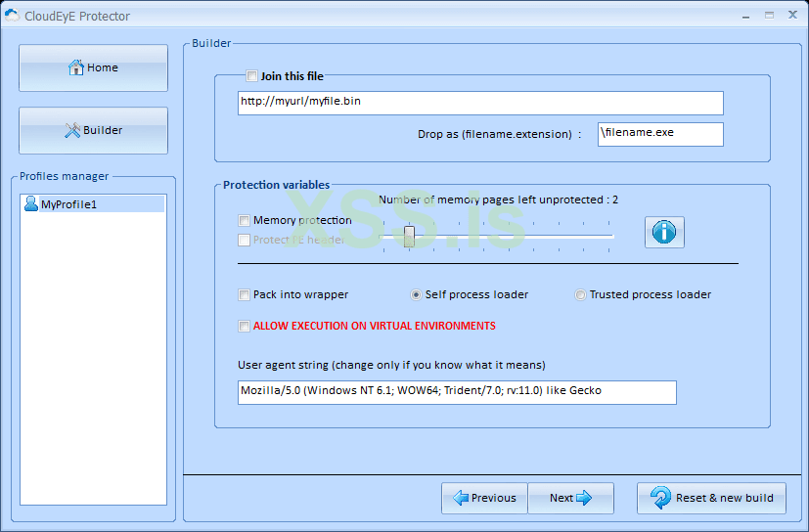Click the 'Profiles manager' group title

coord(64,176)
